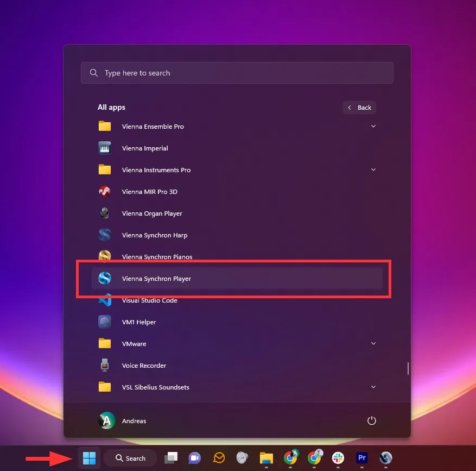Go back using the Back button
The image size is (476, 471).
(x=359, y=108)
